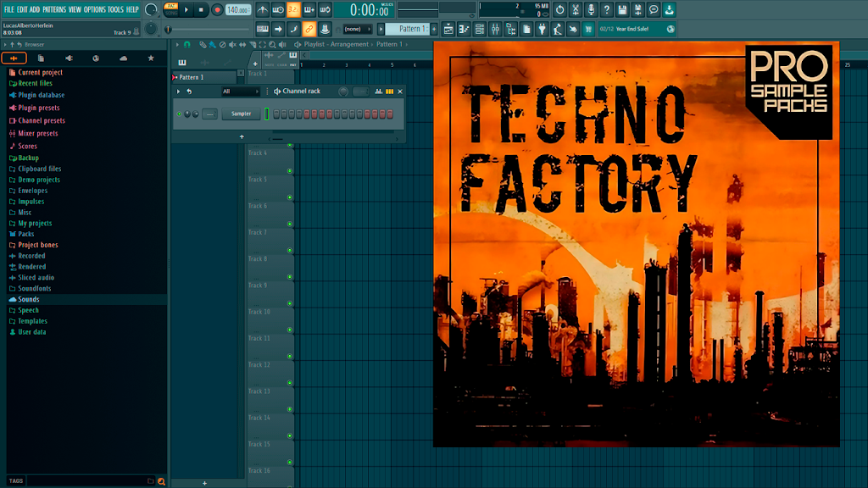The width and height of the screenshot is (868, 488).
Task: Open the OPTIONS menu
Action: click(x=95, y=9)
